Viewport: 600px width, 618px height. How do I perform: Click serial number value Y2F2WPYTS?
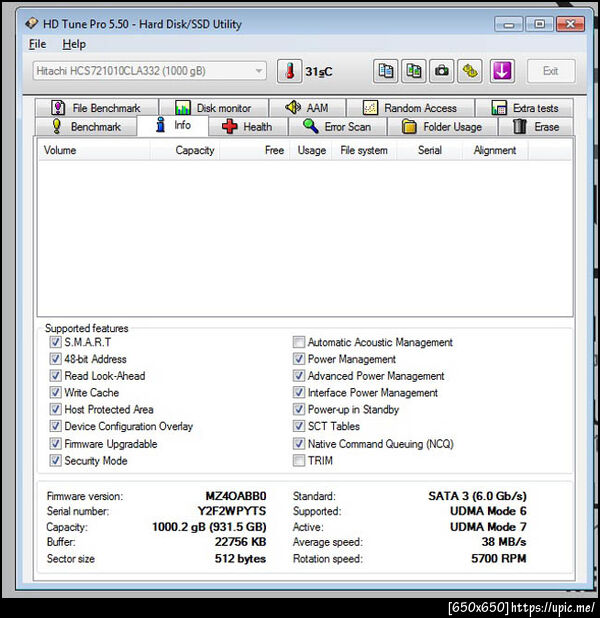pyautogui.click(x=232, y=511)
